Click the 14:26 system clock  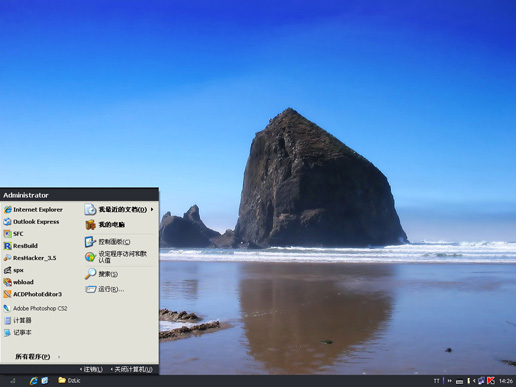click(506, 381)
